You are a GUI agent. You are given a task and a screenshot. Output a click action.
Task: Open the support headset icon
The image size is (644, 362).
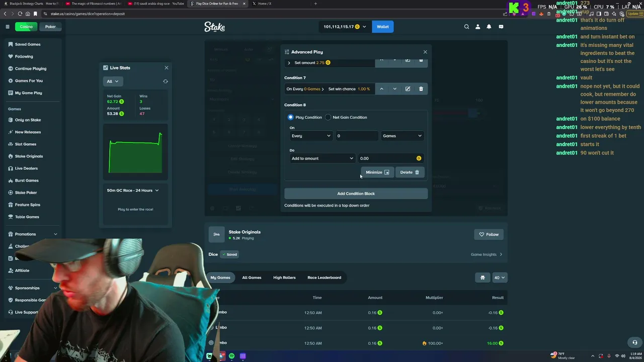pyautogui.click(x=635, y=342)
